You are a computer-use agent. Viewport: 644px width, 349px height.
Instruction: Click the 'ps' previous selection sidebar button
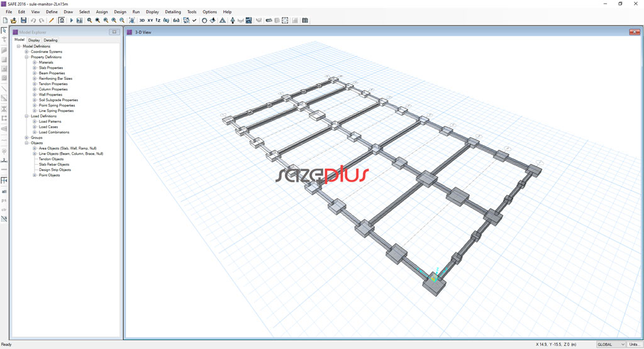pyautogui.click(x=4, y=201)
